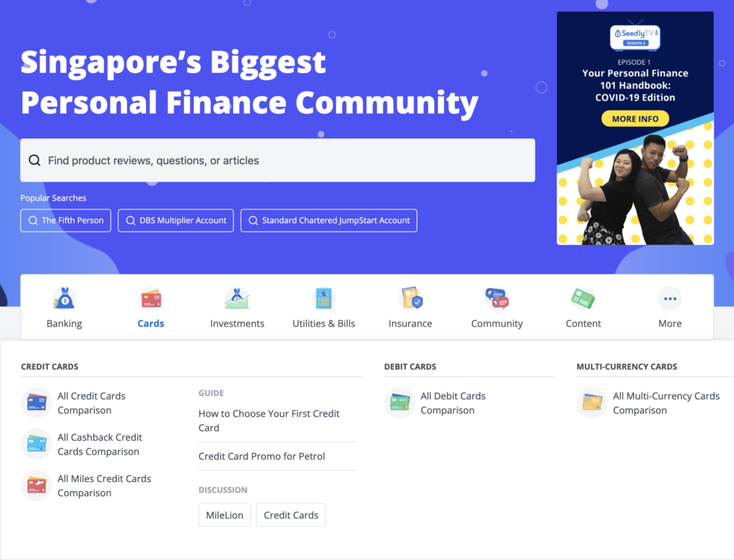Open the Content category label
The image size is (734, 560).
tap(583, 323)
